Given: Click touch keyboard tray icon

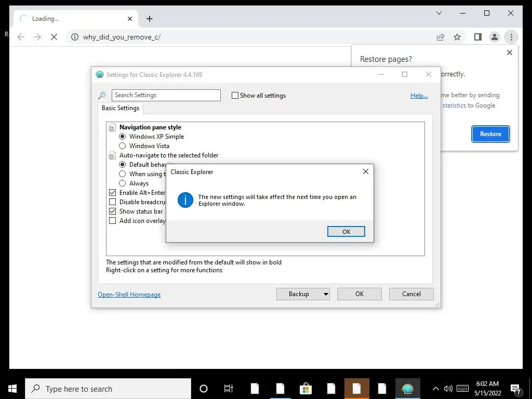Looking at the screenshot, I should coord(462,389).
